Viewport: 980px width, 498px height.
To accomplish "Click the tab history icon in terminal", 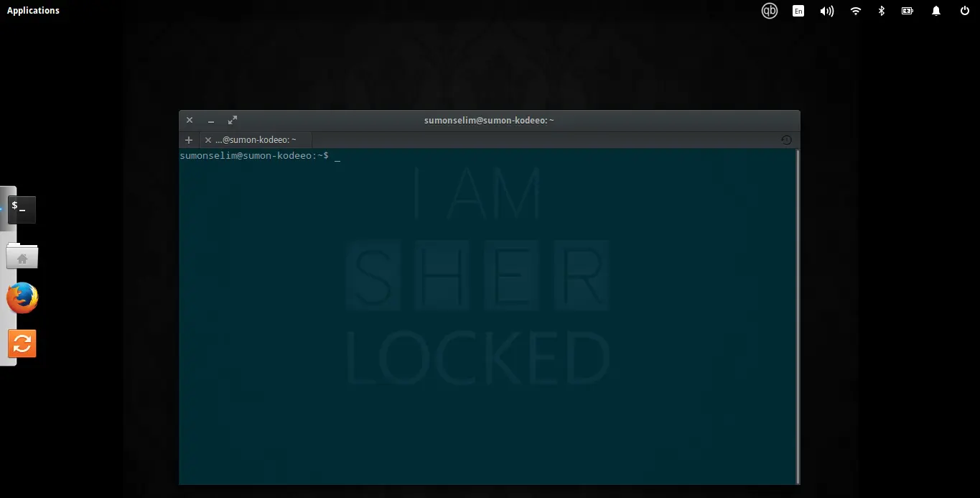I will 786,140.
